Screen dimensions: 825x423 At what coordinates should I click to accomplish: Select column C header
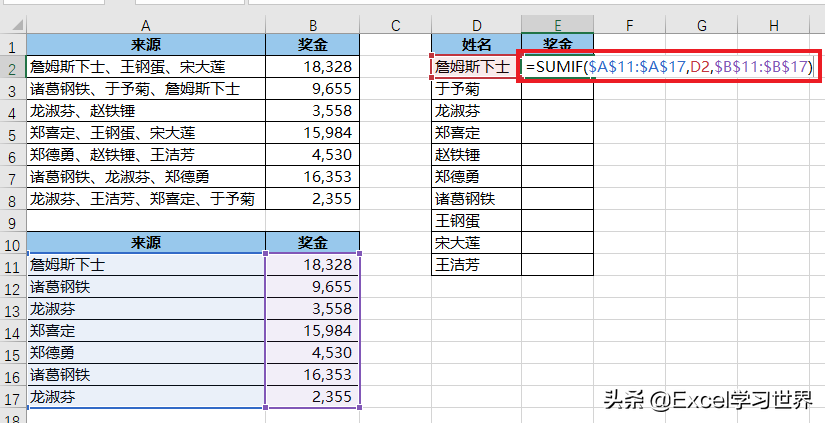pos(395,25)
